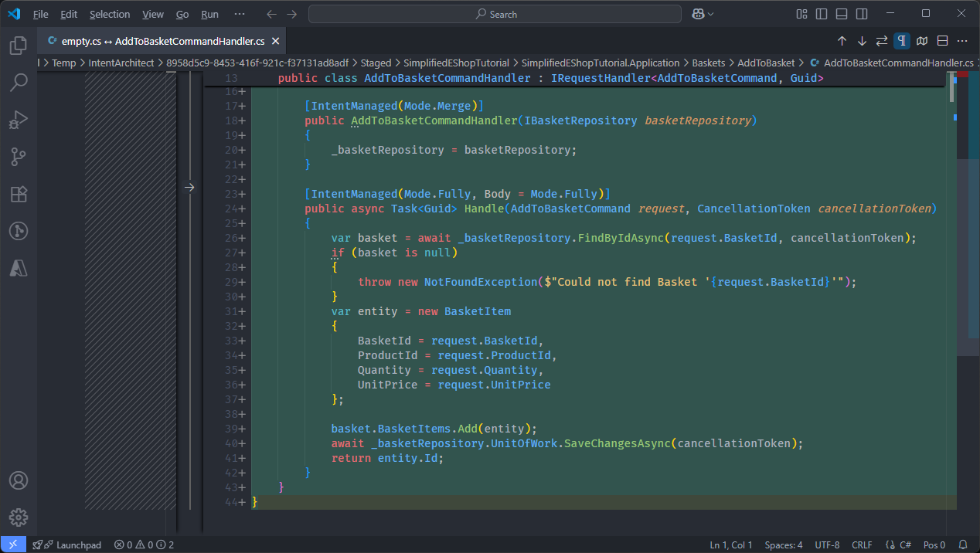Open problems count in status bar
This screenshot has height=553, width=980.
[144, 545]
